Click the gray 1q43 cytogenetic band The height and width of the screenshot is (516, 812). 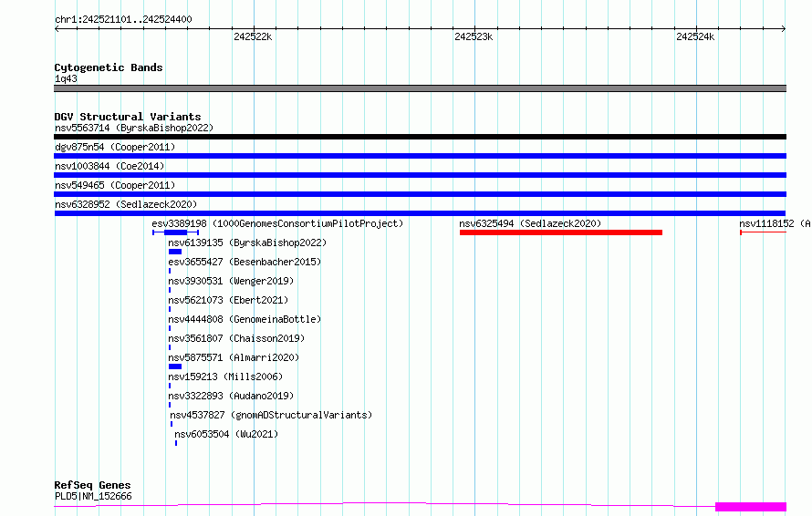[420, 88]
